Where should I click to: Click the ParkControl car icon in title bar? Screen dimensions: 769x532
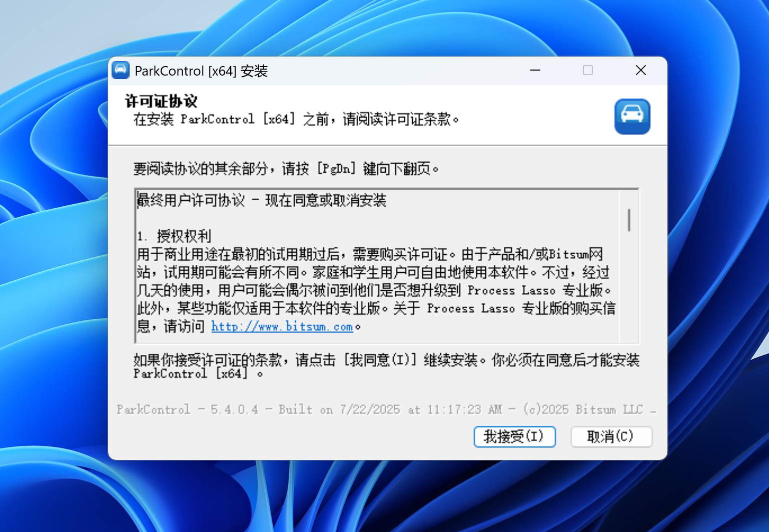point(121,71)
